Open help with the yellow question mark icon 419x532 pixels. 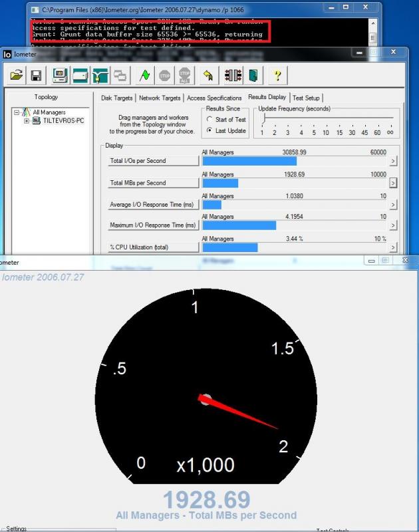tap(277, 75)
